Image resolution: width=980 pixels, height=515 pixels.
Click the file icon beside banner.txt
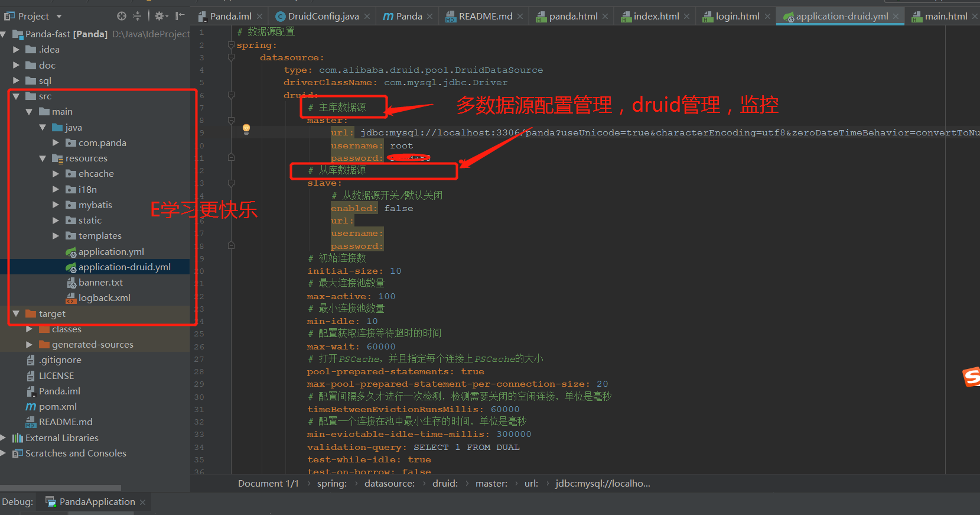click(x=71, y=283)
